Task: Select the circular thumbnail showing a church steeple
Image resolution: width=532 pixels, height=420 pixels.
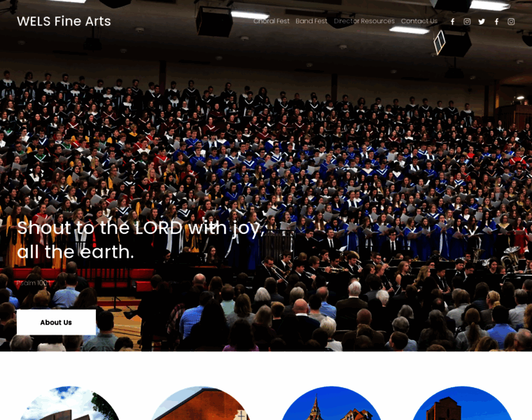Action: tap(331, 403)
